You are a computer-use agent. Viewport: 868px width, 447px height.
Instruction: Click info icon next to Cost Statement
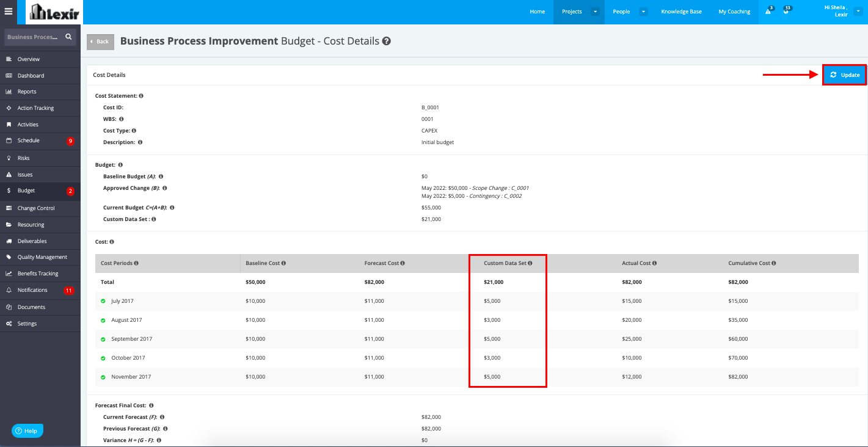[141, 96]
